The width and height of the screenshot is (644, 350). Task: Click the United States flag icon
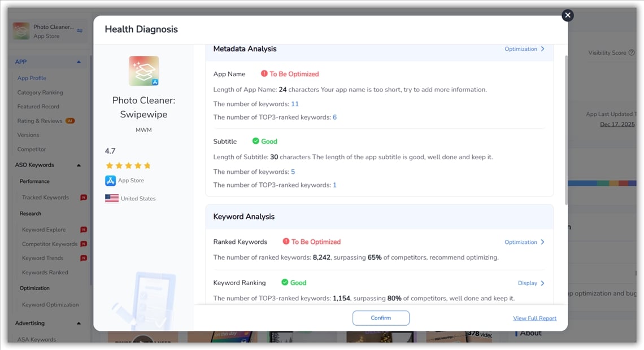pyautogui.click(x=111, y=199)
